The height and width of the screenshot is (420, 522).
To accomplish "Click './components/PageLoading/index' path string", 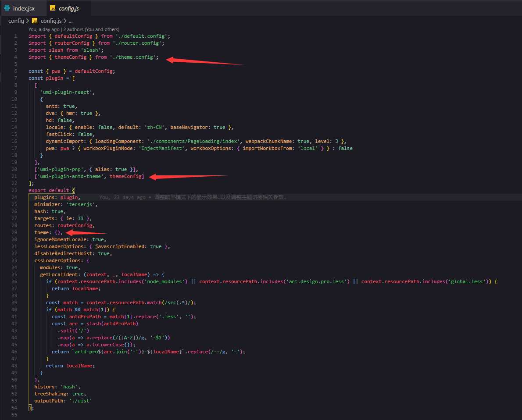I will click(194, 141).
